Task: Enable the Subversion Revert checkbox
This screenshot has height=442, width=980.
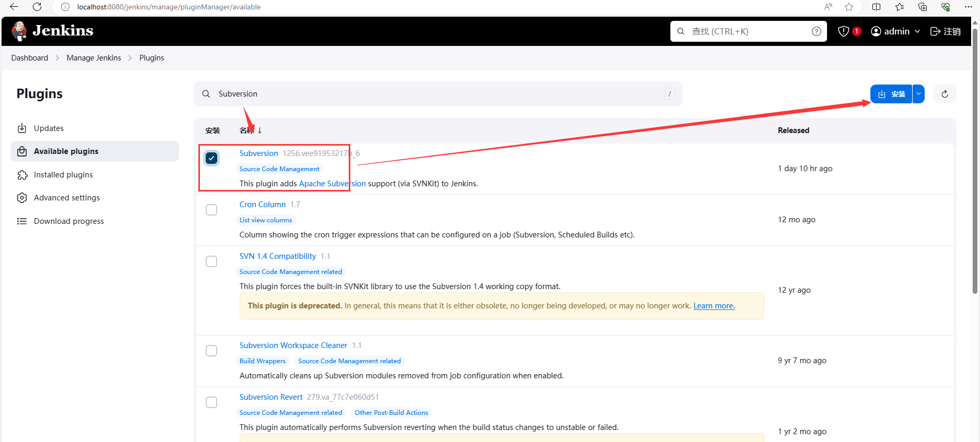Action: coord(211,402)
